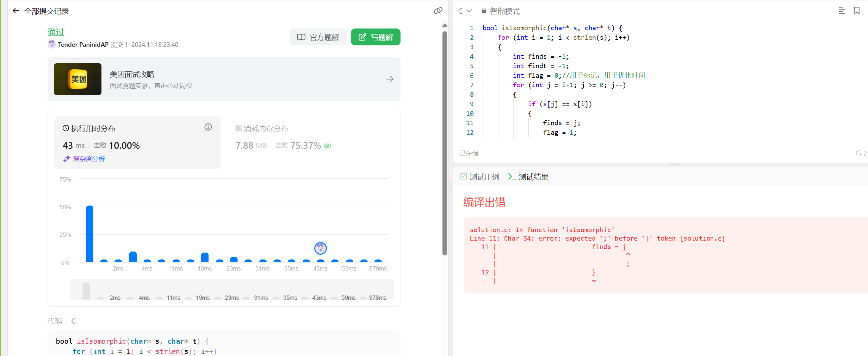Click the info icon in 执行用时分布 card
868x356 pixels.
click(208, 127)
